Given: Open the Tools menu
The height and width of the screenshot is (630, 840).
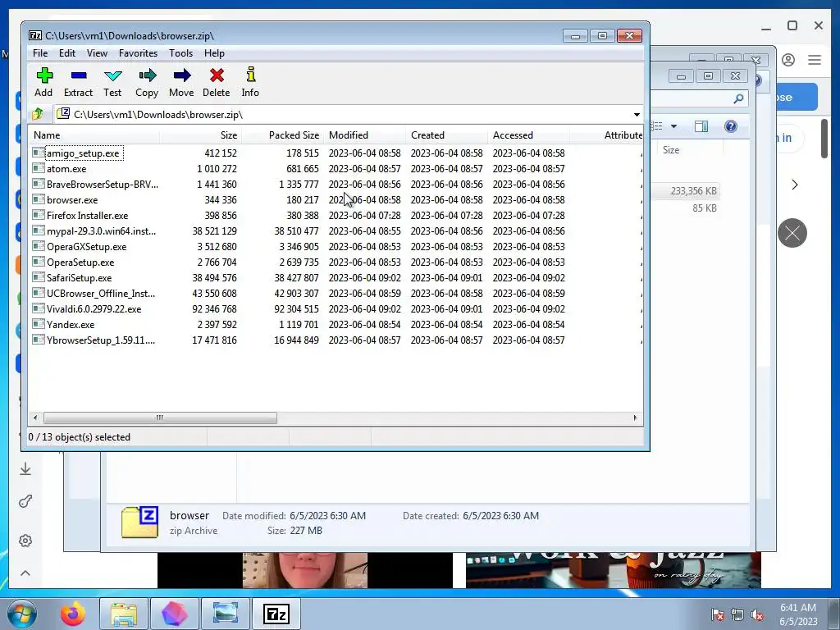Looking at the screenshot, I should (x=180, y=53).
